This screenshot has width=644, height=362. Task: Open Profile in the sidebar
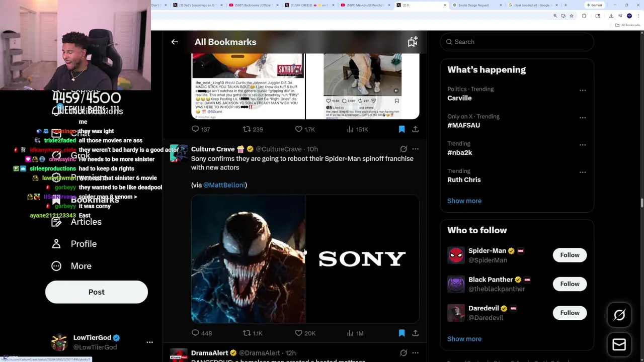tap(74, 244)
